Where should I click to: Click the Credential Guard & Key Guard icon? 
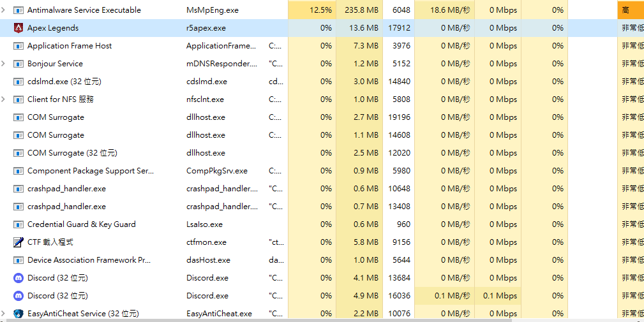pyautogui.click(x=19, y=224)
